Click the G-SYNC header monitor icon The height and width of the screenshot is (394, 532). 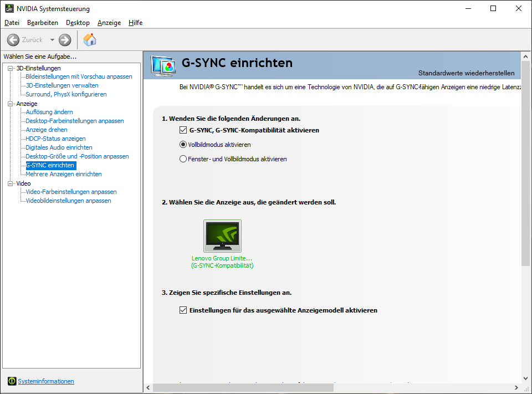tap(164, 66)
